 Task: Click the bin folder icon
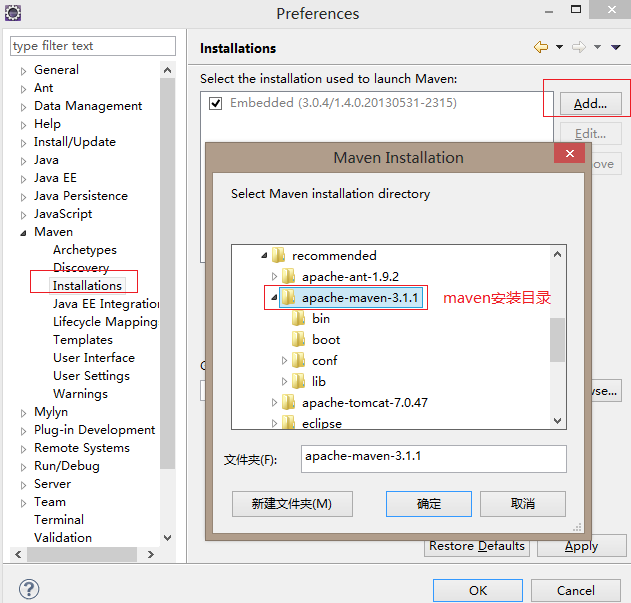coord(299,318)
